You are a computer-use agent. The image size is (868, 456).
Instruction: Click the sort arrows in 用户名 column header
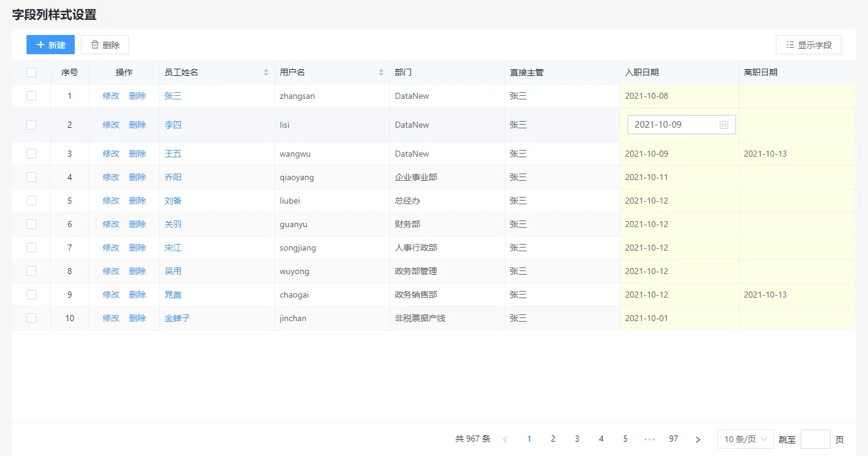[x=381, y=72]
